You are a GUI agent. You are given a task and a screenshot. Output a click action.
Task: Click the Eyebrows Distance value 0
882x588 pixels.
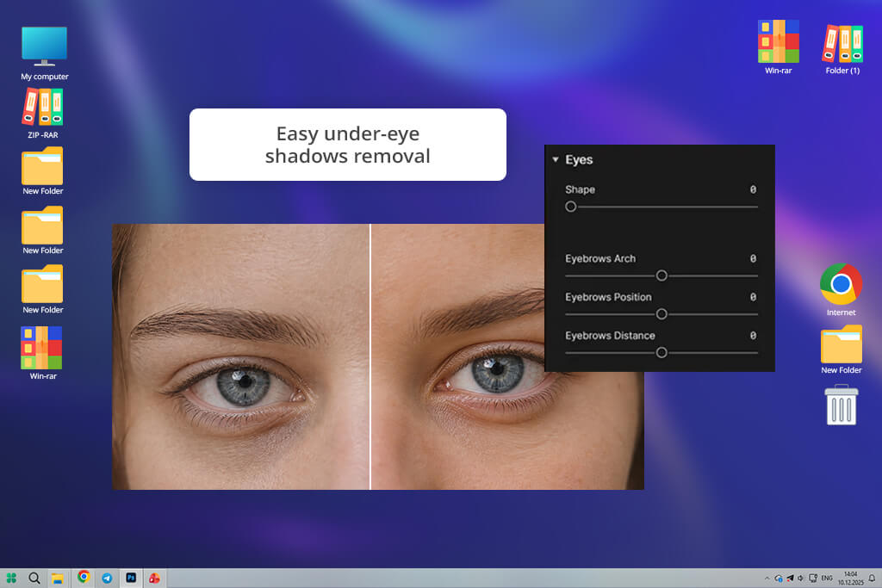pos(753,336)
